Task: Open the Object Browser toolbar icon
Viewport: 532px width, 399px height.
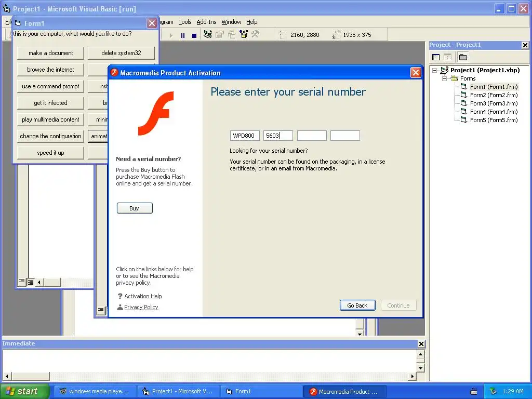Action: [x=244, y=34]
